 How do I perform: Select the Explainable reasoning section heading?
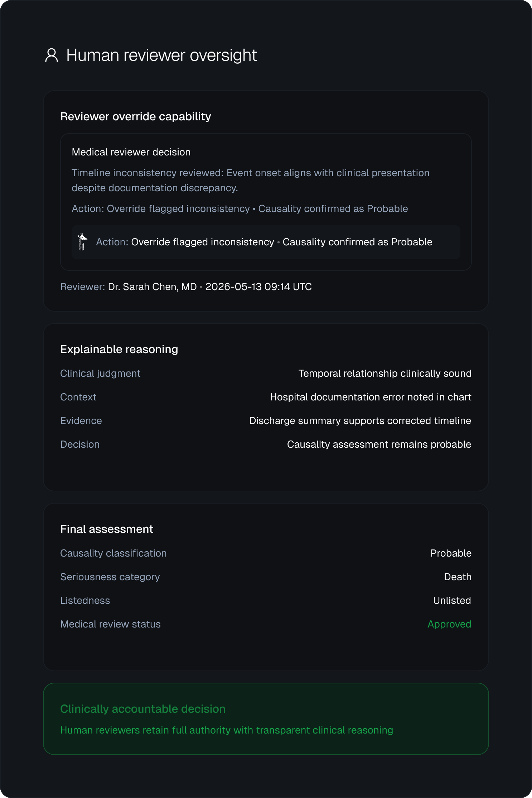point(119,350)
